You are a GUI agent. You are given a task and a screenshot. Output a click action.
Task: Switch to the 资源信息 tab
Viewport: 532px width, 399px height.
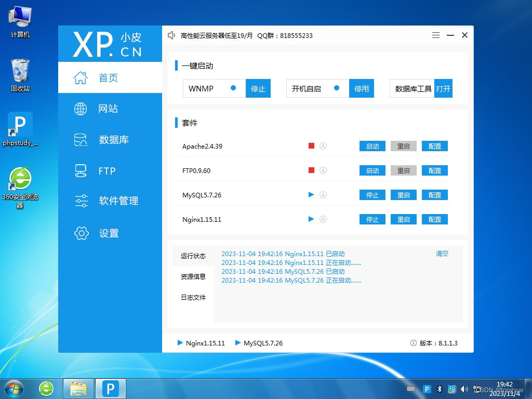(193, 276)
